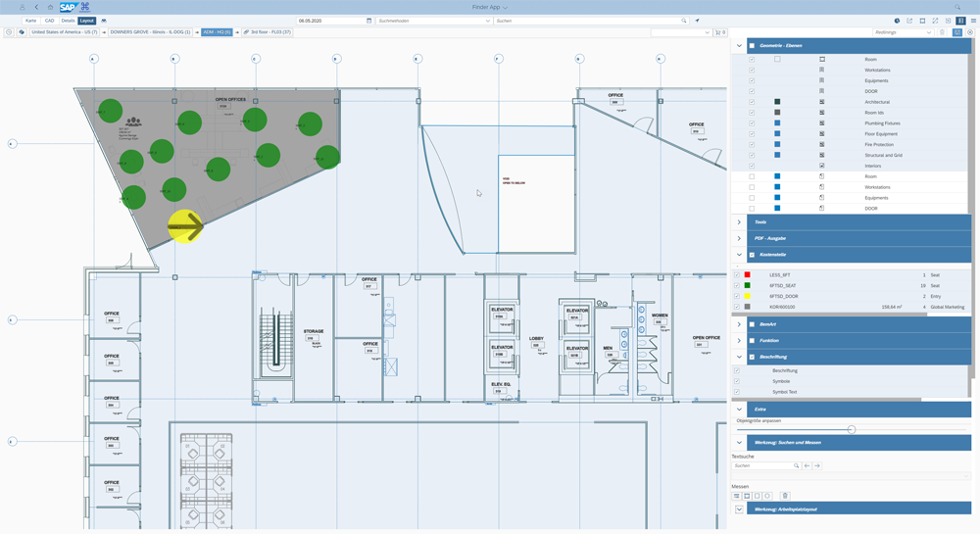Toggle the Symbole checkbox under Beschriftung
This screenshot has height=534, width=980.
737,381
